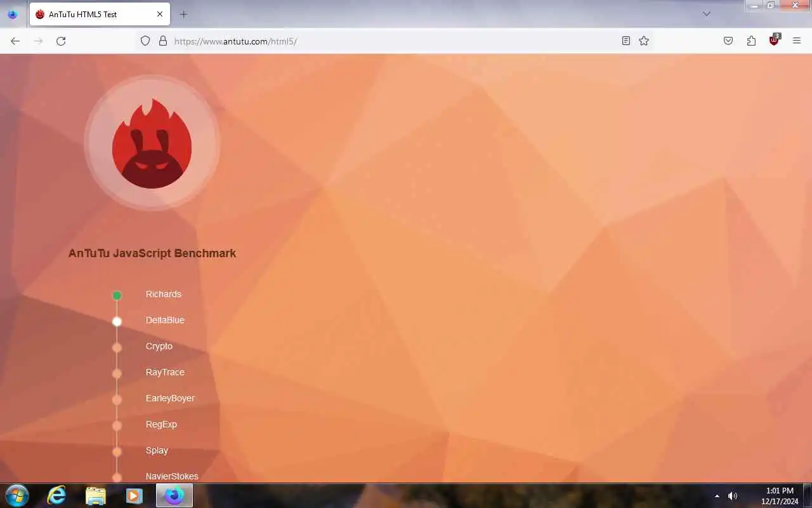
Task: Open the volume speaker icon
Action: [733, 496]
